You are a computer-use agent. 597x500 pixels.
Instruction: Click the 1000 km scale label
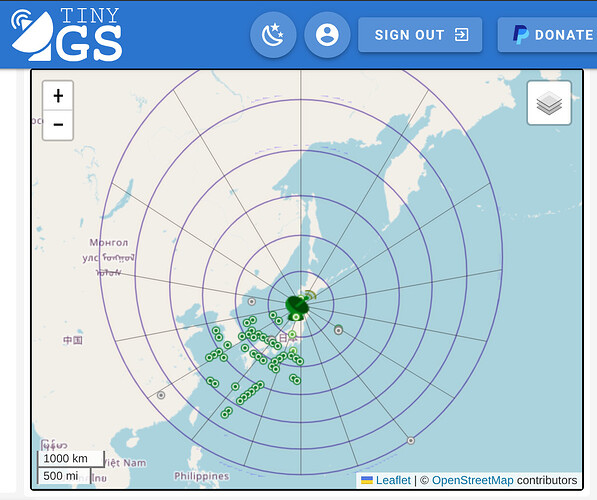(70, 458)
